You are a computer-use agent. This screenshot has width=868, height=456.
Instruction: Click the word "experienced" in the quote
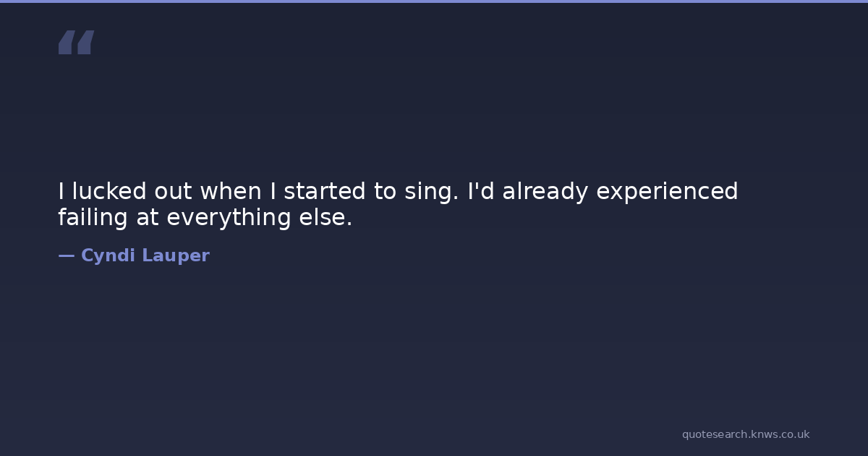click(667, 192)
